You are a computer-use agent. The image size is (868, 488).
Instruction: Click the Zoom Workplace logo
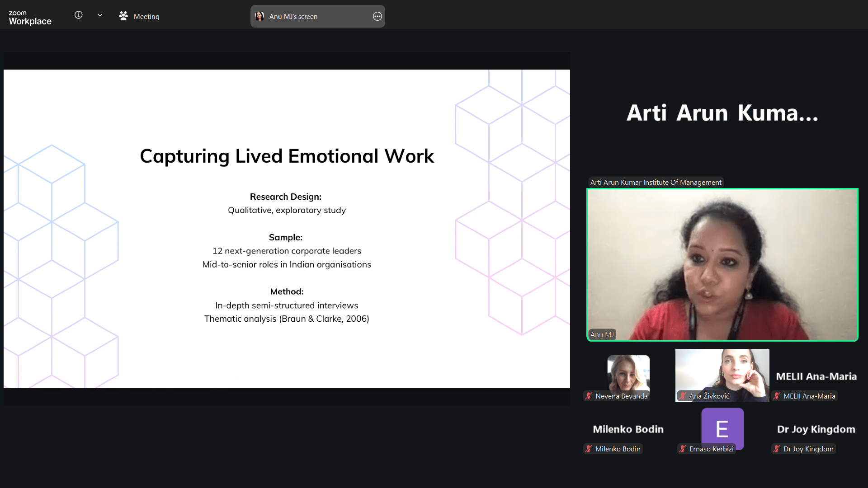point(30,18)
